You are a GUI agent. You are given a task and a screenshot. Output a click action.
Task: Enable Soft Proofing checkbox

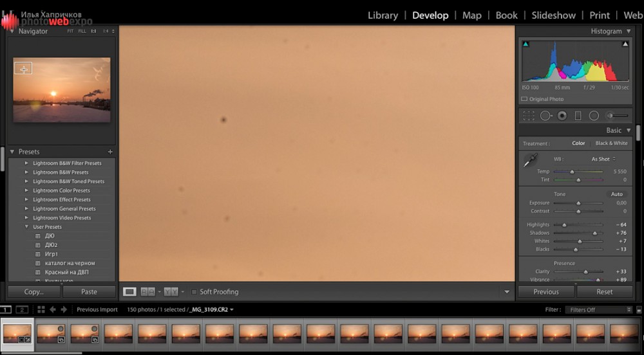pyautogui.click(x=194, y=292)
